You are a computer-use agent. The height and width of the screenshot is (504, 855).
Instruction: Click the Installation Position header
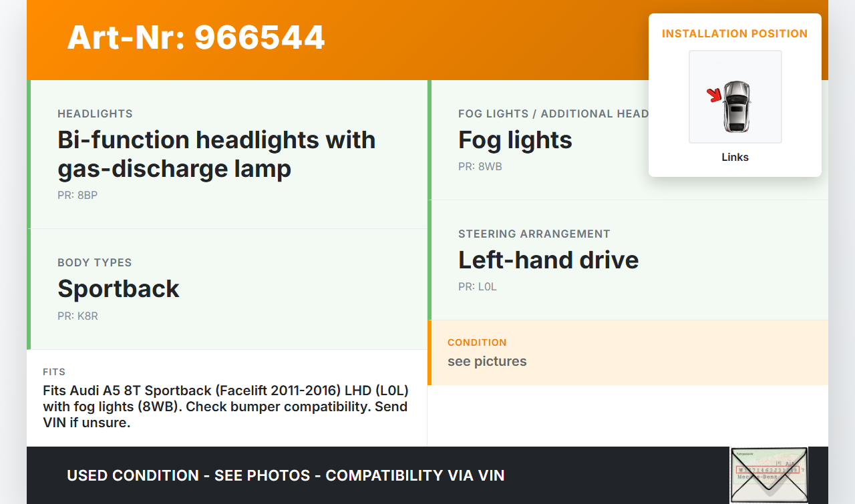tap(735, 33)
